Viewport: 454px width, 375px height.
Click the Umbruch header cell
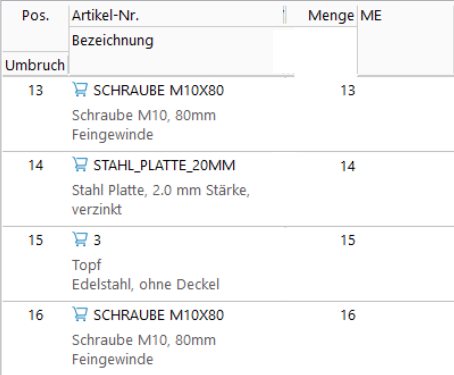pyautogui.click(x=35, y=65)
